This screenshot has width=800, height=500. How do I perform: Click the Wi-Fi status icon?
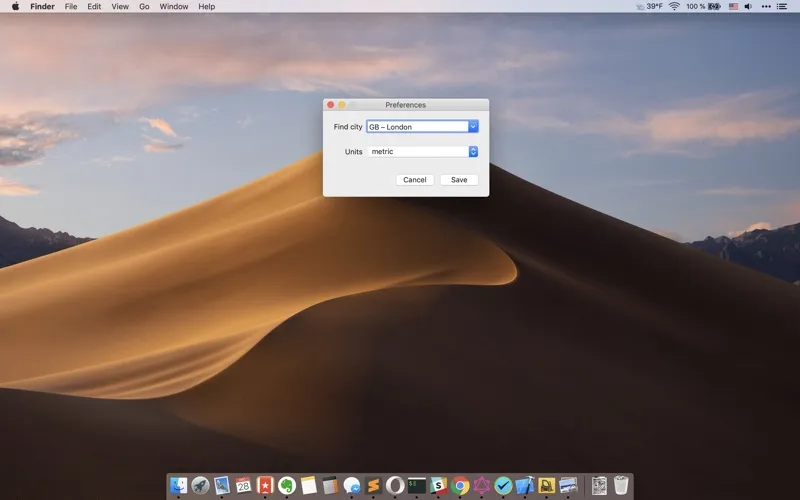674,6
